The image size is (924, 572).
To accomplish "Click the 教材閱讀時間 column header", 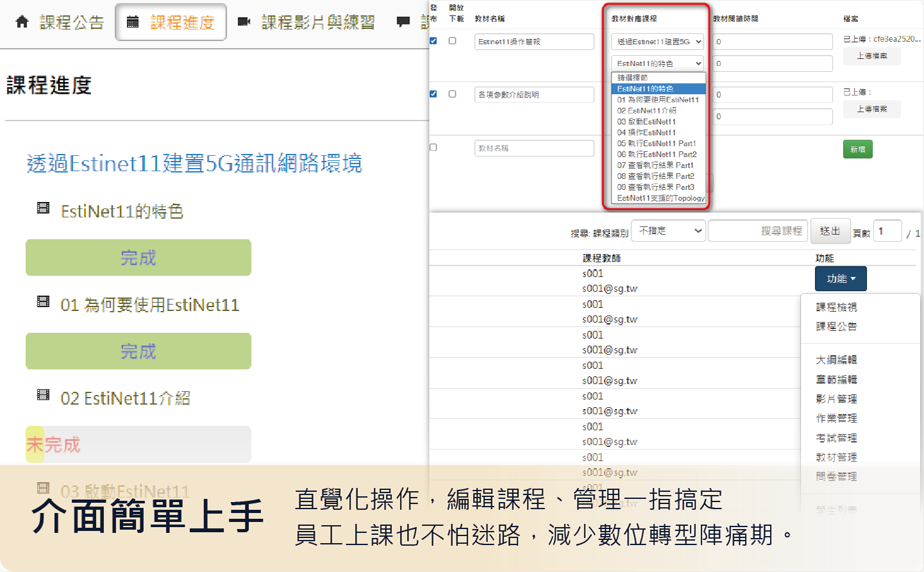I will pos(735,19).
